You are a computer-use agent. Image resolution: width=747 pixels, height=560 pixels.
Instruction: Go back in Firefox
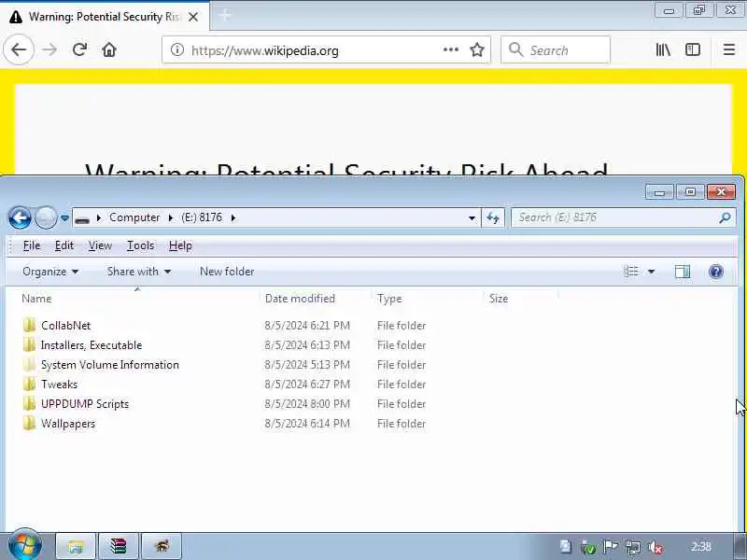19,49
